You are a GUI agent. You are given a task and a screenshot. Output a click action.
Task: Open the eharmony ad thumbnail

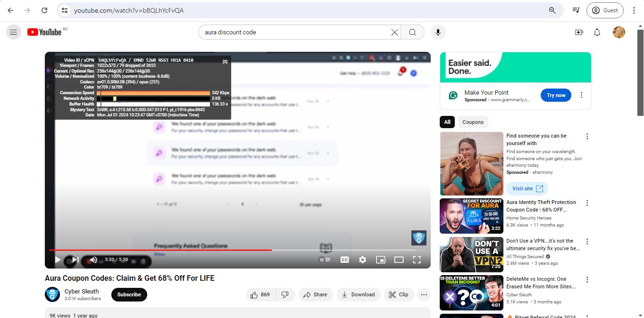pos(471,163)
